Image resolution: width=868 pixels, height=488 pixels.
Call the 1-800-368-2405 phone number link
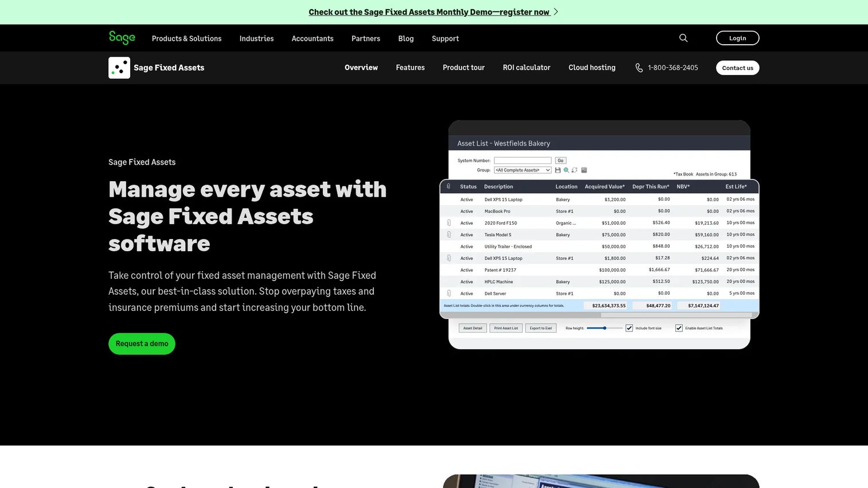coord(672,68)
